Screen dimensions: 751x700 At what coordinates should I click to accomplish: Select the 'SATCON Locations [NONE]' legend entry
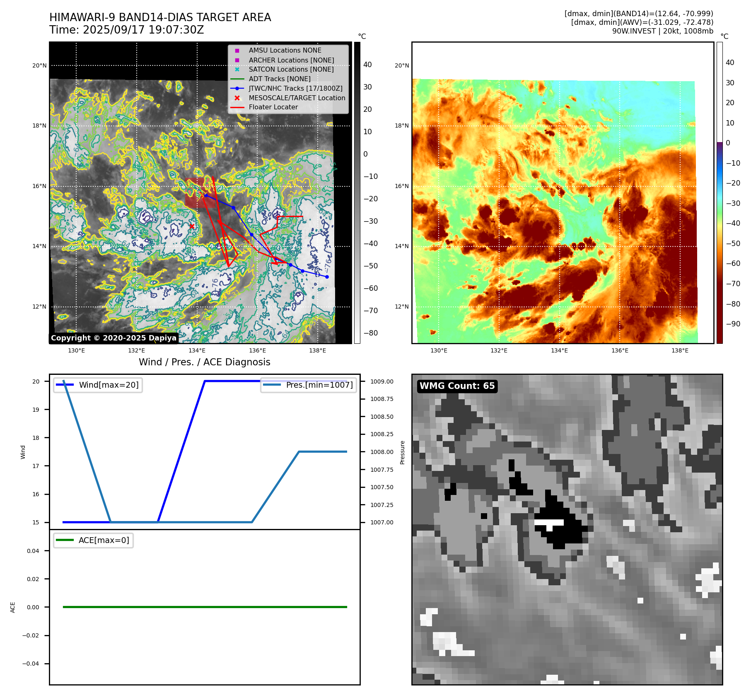291,70
